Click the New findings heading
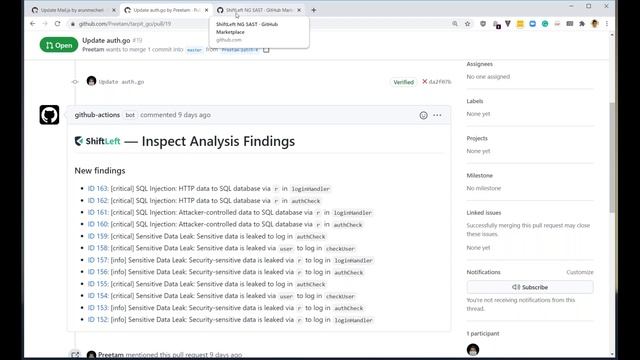640x360 pixels. coord(100,171)
